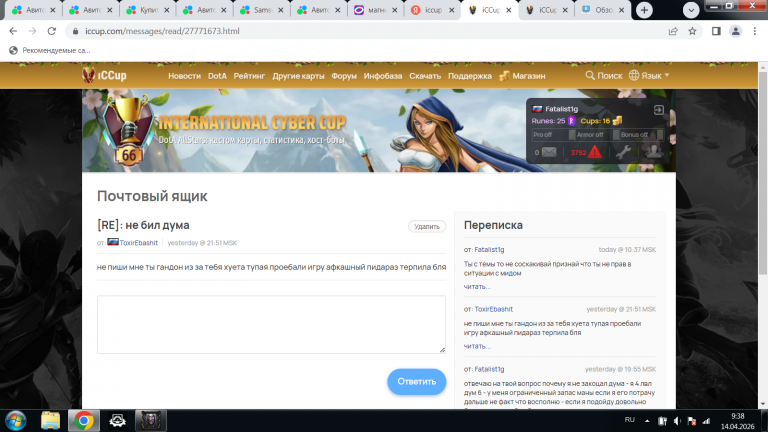This screenshot has height=432, width=768.
Task: Open the Рейтинг menu item
Action: click(249, 76)
